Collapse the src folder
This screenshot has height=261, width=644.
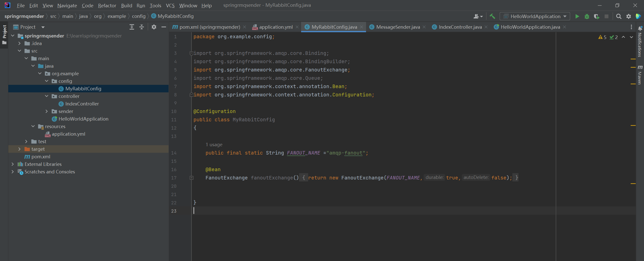[19, 51]
